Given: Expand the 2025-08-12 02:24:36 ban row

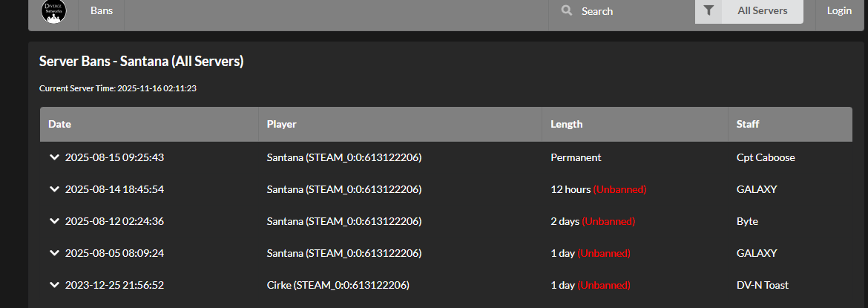Looking at the screenshot, I should pos(54,221).
